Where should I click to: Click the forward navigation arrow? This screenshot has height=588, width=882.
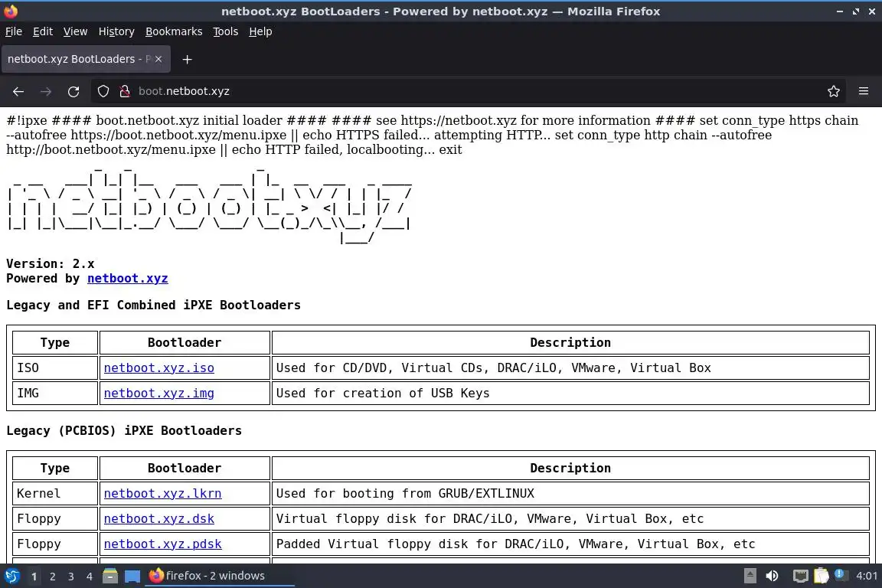[46, 91]
